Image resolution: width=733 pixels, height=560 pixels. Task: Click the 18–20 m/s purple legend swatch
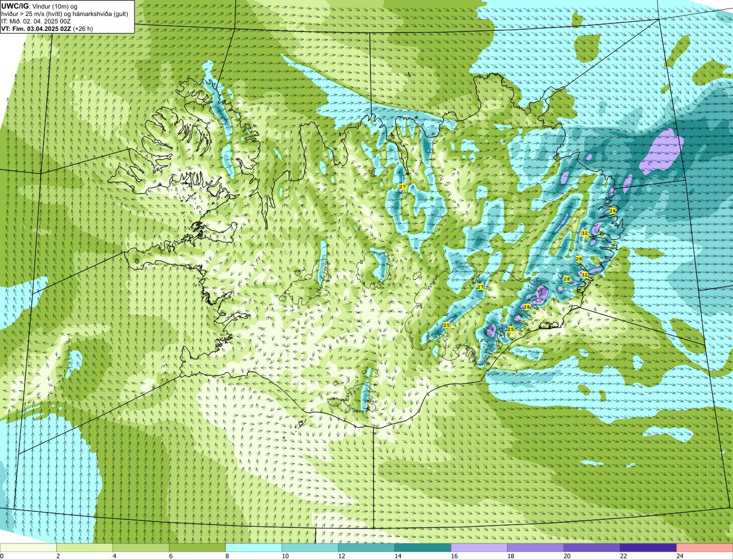pyautogui.click(x=535, y=547)
